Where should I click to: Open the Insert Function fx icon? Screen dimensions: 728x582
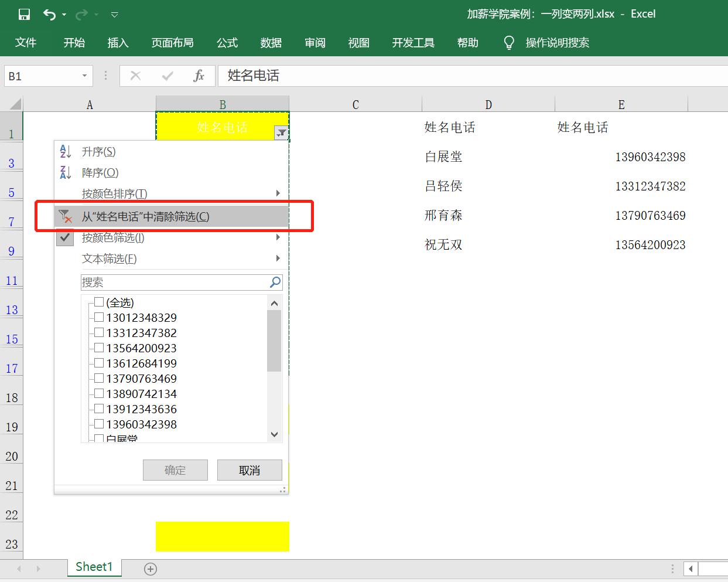(199, 76)
